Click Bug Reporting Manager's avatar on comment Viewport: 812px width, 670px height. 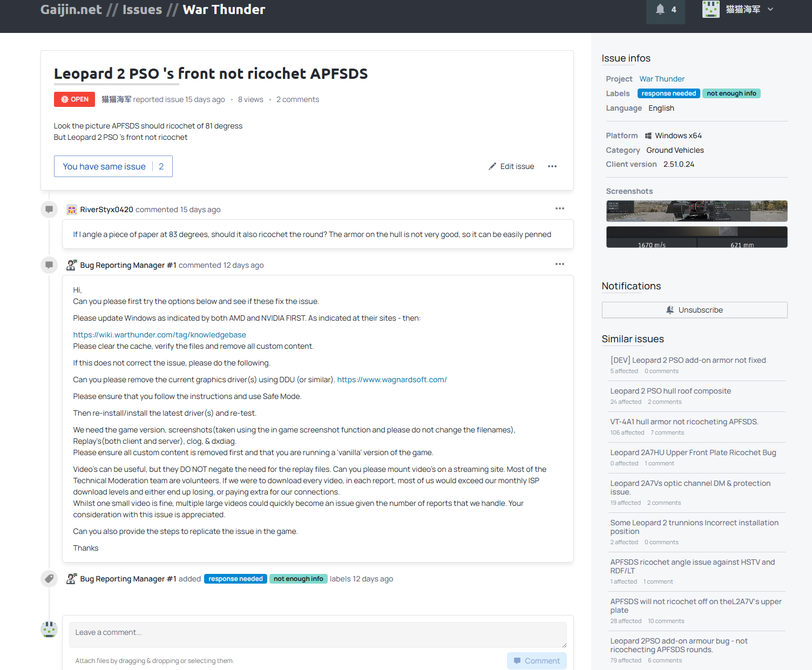coord(71,265)
